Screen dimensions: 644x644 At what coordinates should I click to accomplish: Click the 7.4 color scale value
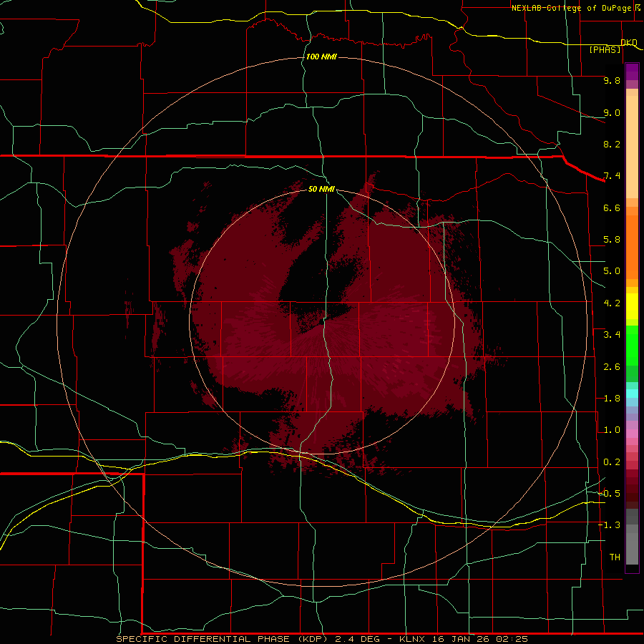coord(612,176)
